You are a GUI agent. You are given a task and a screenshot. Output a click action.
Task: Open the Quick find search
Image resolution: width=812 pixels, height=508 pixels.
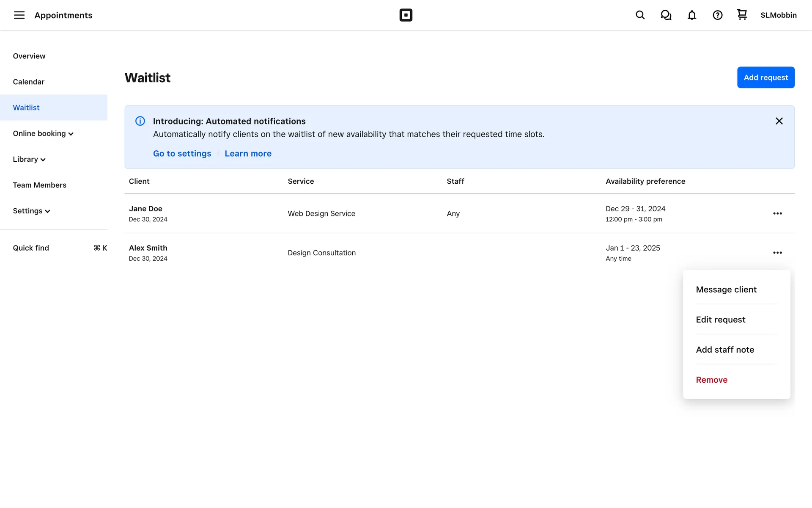[31, 248]
